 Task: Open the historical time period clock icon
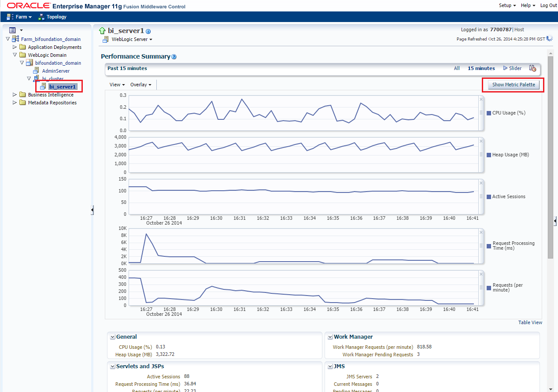(x=532, y=68)
